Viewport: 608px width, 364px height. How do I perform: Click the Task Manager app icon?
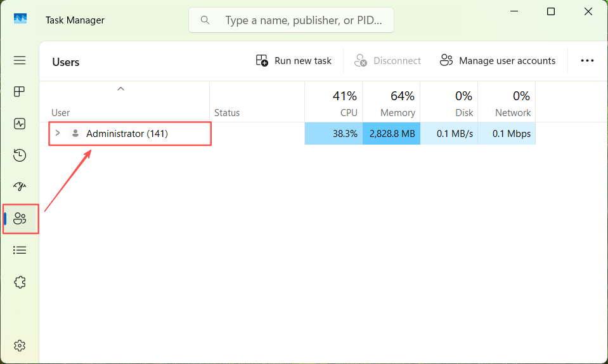[x=20, y=18]
